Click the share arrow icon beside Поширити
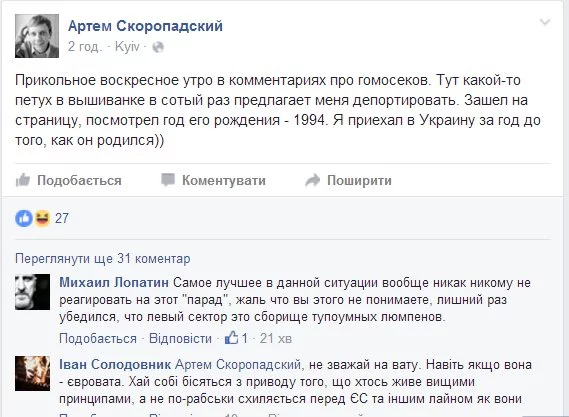The height and width of the screenshot is (417, 569). coord(312,180)
